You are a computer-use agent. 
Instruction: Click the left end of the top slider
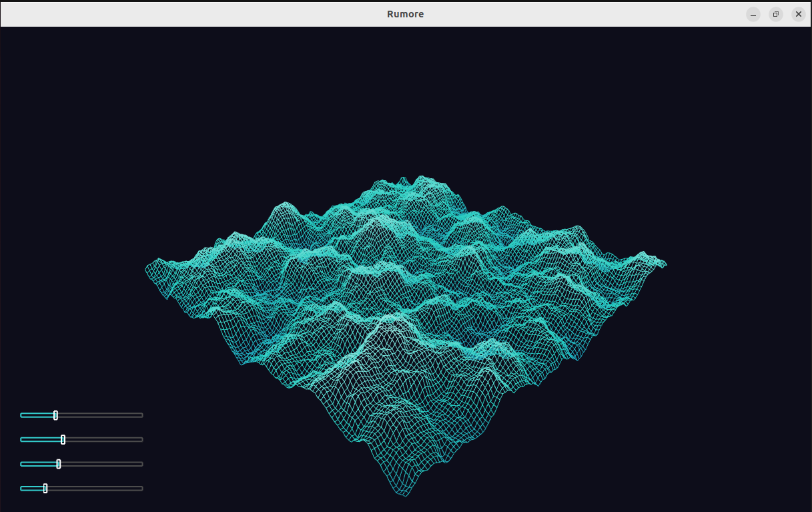click(22, 415)
